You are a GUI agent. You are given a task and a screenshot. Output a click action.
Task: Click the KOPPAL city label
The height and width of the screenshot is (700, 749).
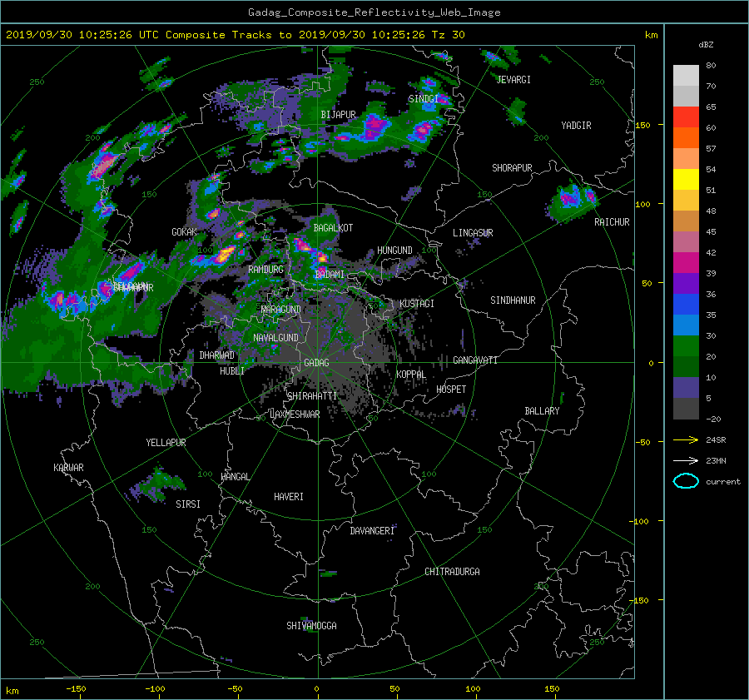point(411,375)
